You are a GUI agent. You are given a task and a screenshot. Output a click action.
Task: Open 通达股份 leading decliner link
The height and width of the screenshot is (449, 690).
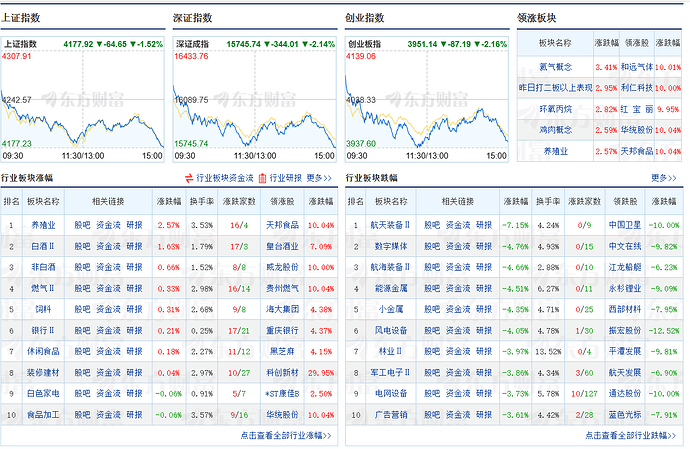(625, 393)
